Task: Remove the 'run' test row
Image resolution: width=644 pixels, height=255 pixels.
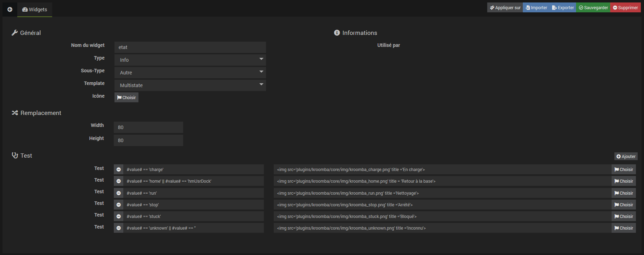Action: 119,193
